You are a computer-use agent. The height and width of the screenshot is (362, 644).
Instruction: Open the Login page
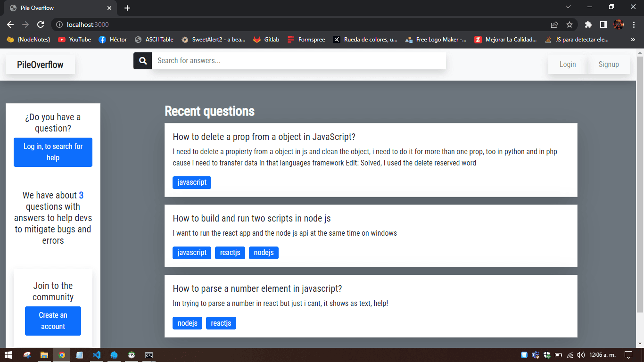click(568, 65)
